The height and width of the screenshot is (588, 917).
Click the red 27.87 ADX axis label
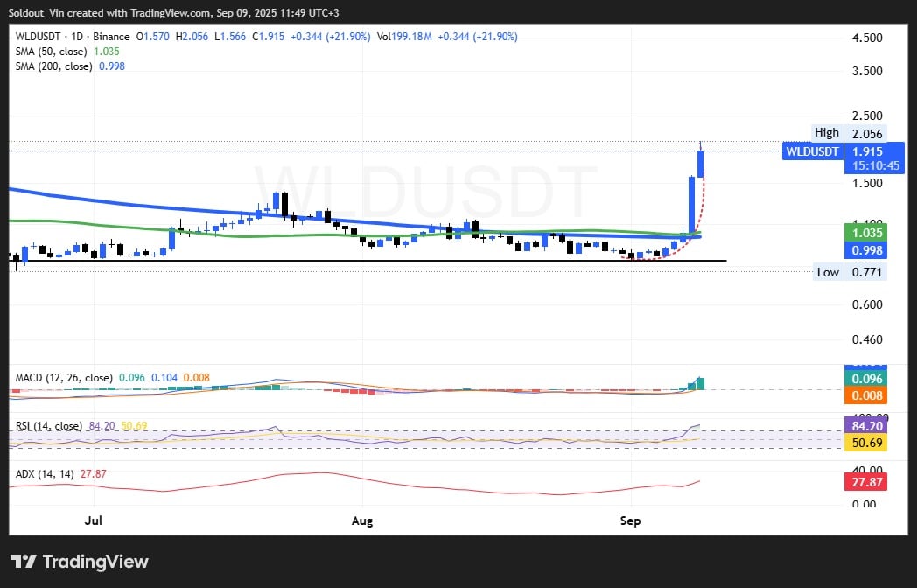point(865,482)
